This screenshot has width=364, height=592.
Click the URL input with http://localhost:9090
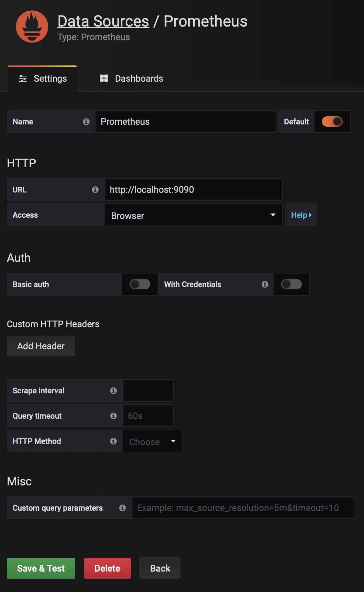[x=193, y=190]
